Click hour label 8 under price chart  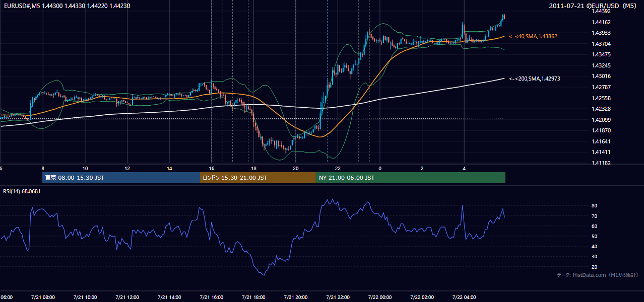[x=43, y=168]
